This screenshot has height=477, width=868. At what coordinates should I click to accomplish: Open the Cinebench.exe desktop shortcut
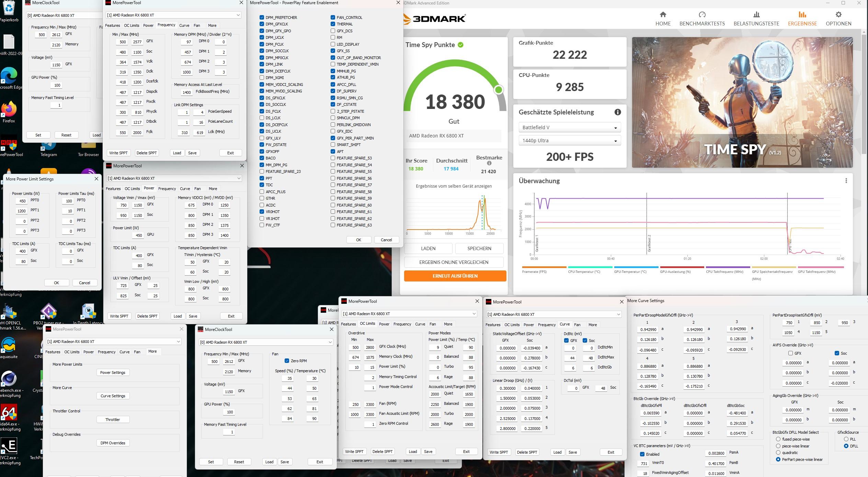[8, 379]
